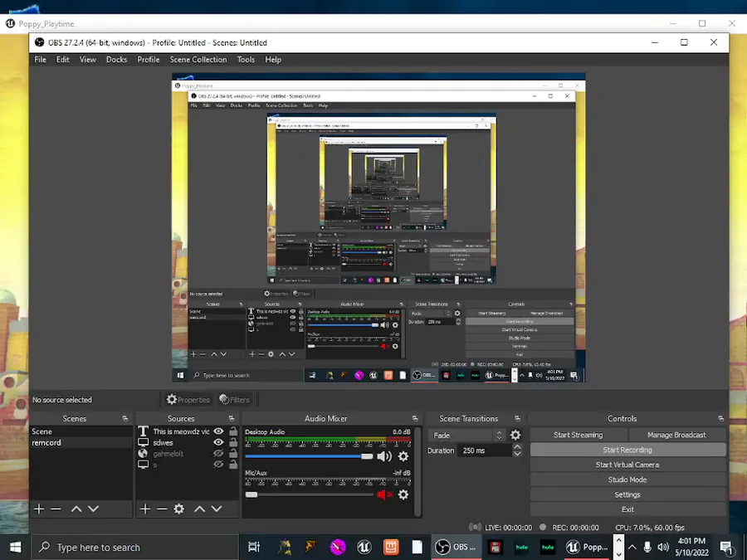Click the Desktop Audio volume slider
Screen dimensions: 747x560
(310, 456)
